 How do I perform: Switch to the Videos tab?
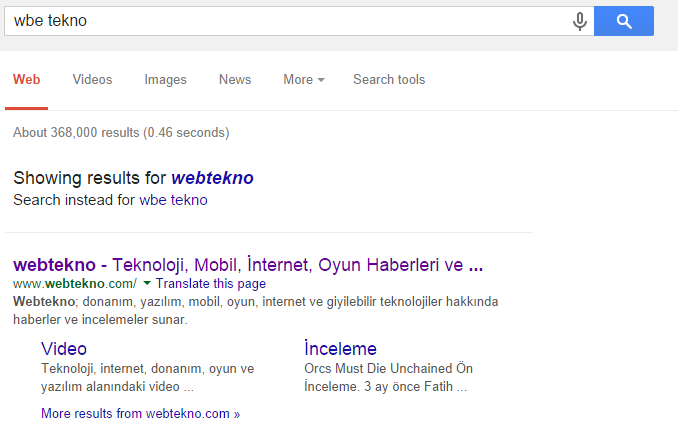coord(92,79)
